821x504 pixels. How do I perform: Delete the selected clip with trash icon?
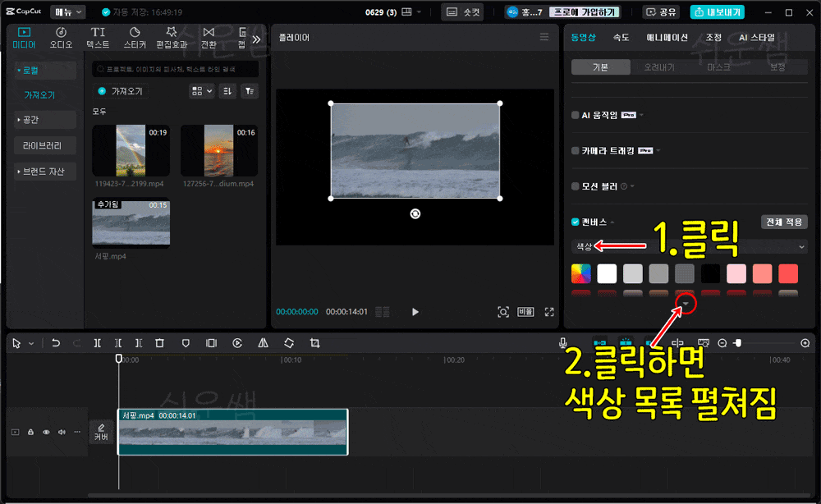tap(160, 343)
